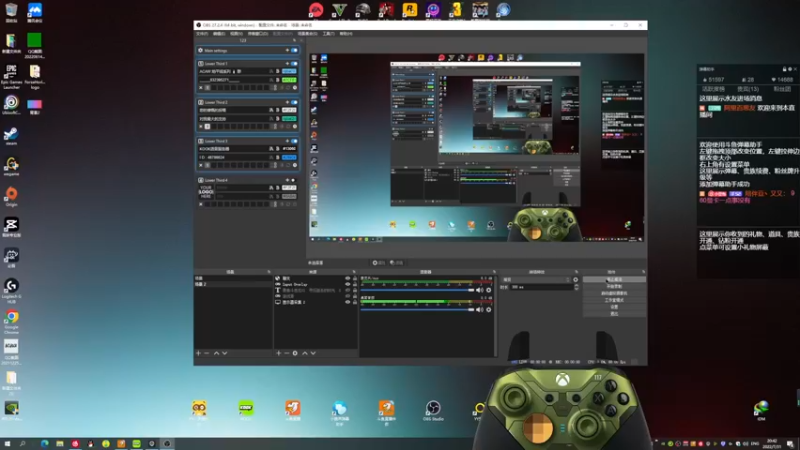Viewport: 800px width, 450px height.
Task: Open the 帮助(H) menu
Action: click(x=346, y=34)
